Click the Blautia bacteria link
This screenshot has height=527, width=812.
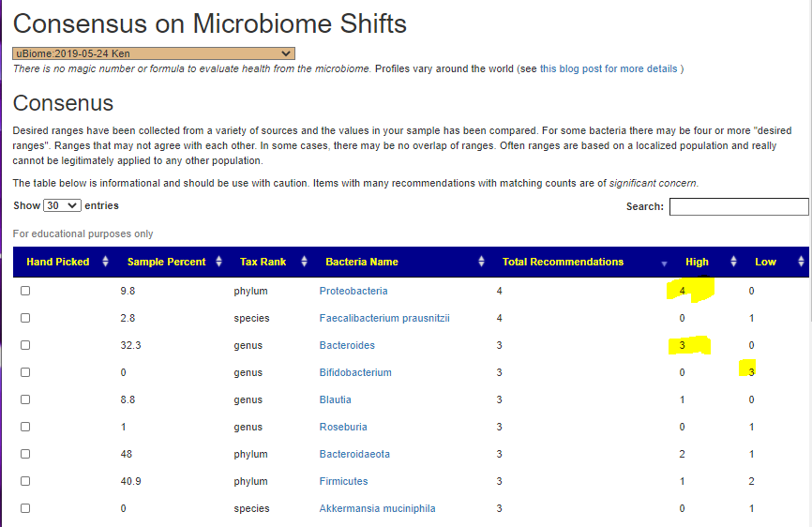tap(335, 399)
